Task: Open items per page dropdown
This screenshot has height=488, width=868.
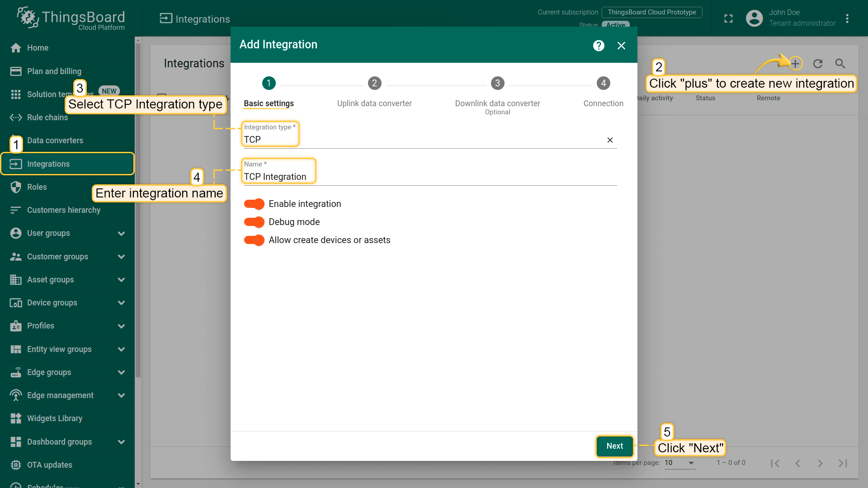Action: pos(680,463)
